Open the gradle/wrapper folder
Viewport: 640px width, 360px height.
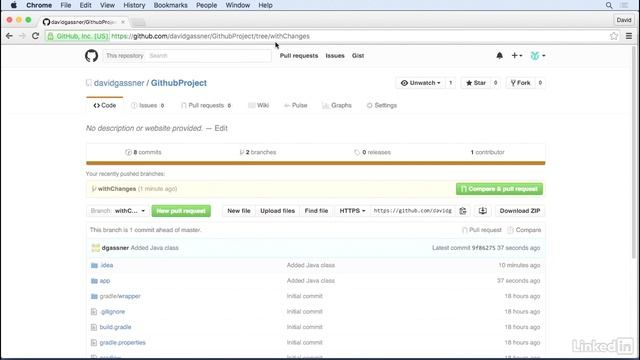pos(120,296)
